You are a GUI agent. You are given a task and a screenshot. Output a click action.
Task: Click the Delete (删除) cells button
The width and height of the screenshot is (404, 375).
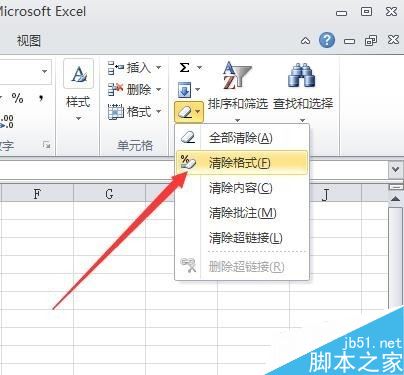(x=129, y=89)
